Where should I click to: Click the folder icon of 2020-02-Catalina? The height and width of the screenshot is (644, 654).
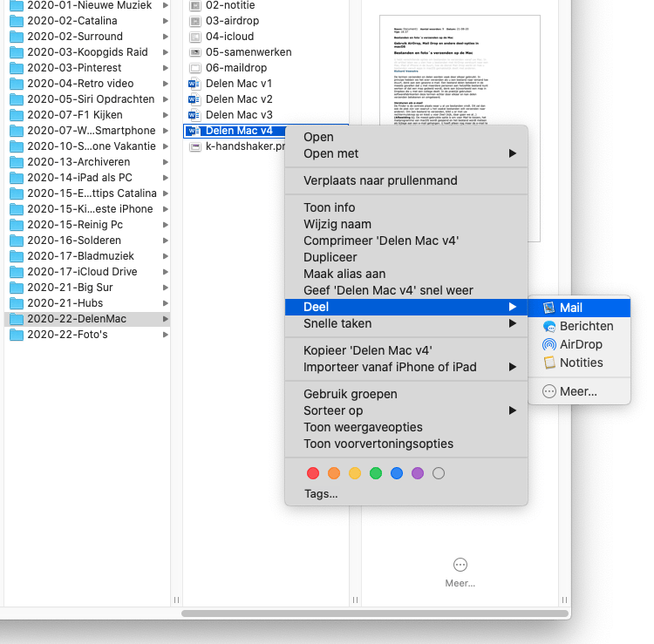(17, 21)
